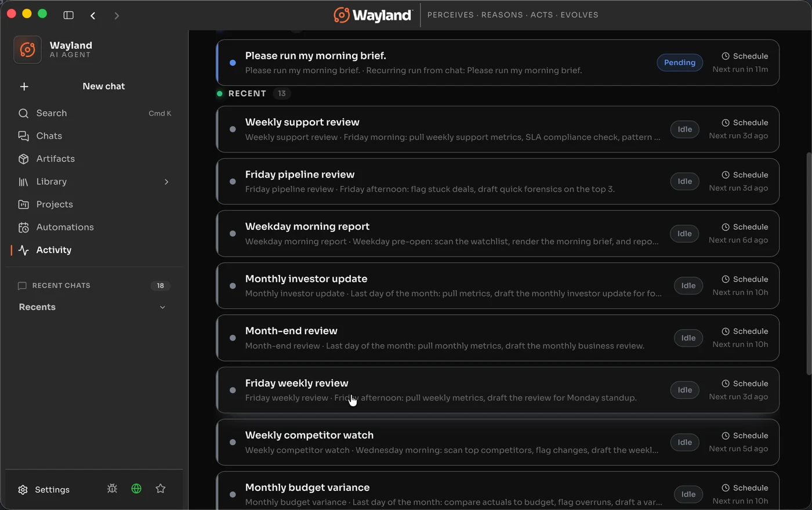Click the Wayland agent avatar logo
Image resolution: width=812 pixels, height=510 pixels.
pyautogui.click(x=27, y=49)
